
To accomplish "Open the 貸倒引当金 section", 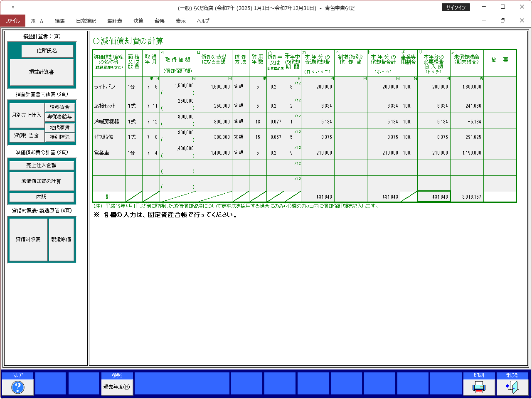I will (26, 135).
